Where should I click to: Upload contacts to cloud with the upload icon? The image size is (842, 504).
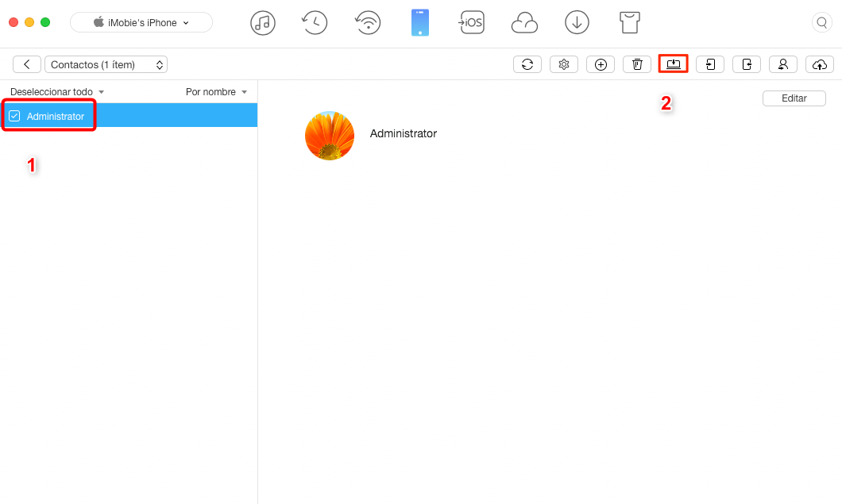[820, 64]
